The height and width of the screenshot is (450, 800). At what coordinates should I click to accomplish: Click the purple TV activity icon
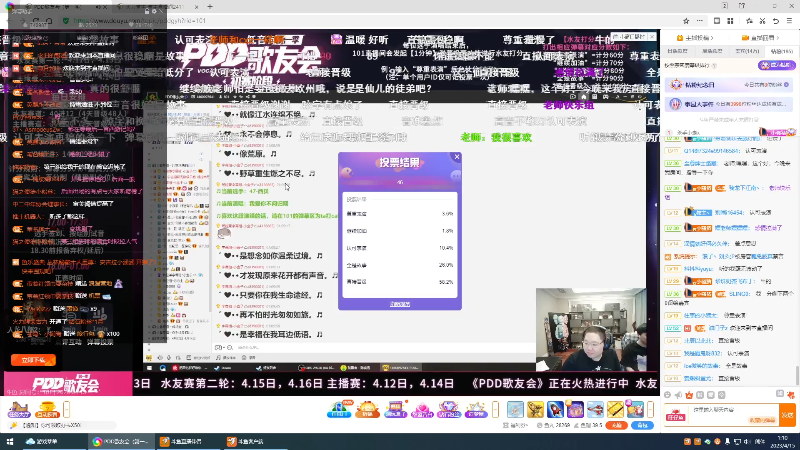(x=395, y=409)
